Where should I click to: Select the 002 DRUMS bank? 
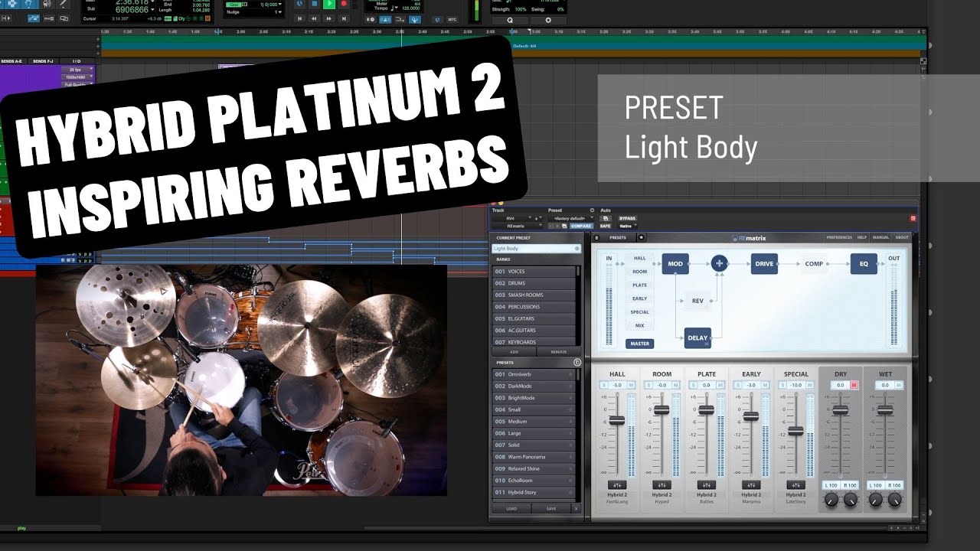tap(534, 283)
